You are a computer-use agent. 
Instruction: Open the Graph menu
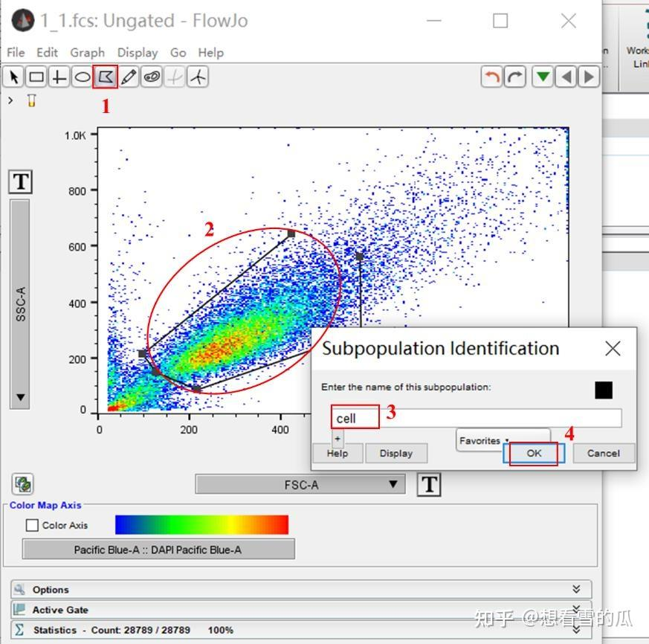pos(87,53)
